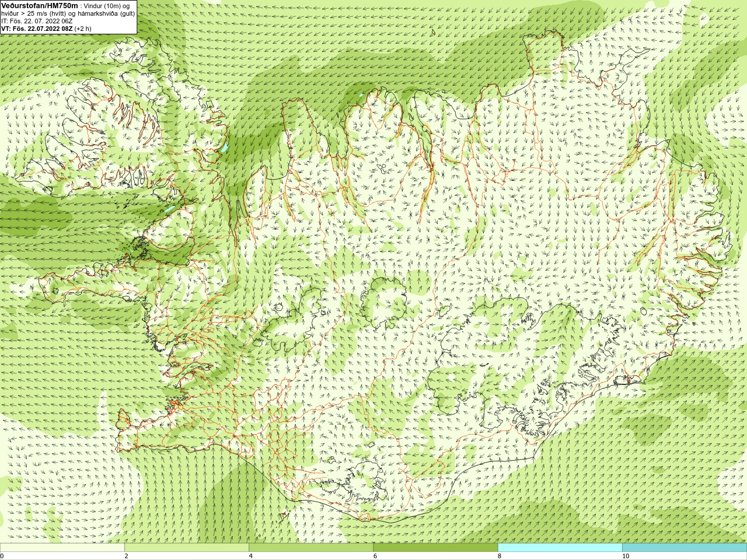Click the 0–2 m/s pale legend swatch

[62, 548]
